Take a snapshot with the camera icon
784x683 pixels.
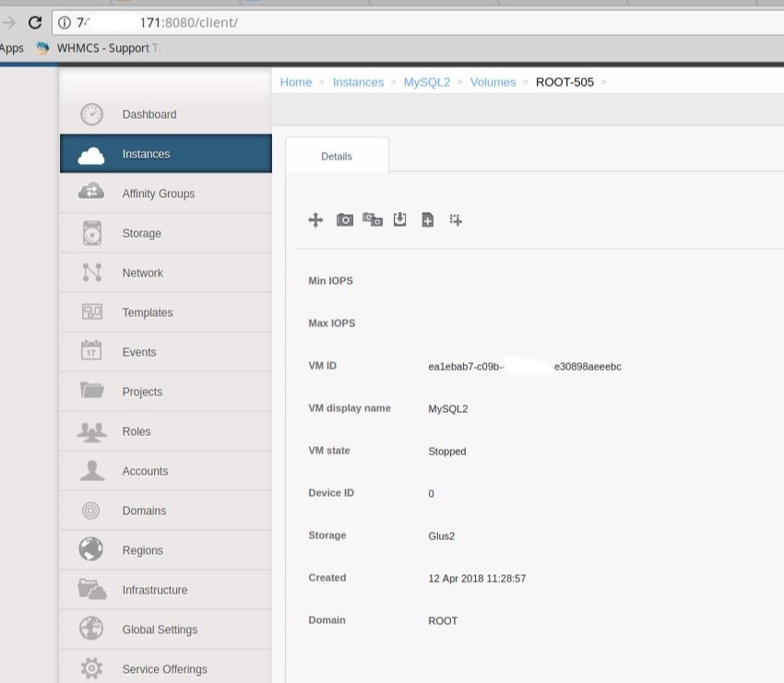(x=345, y=220)
